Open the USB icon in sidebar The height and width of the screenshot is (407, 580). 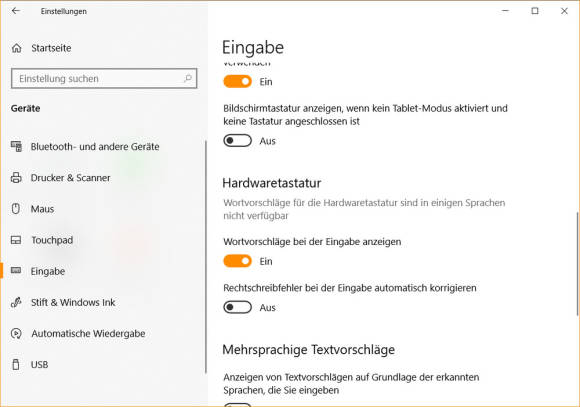[x=16, y=364]
